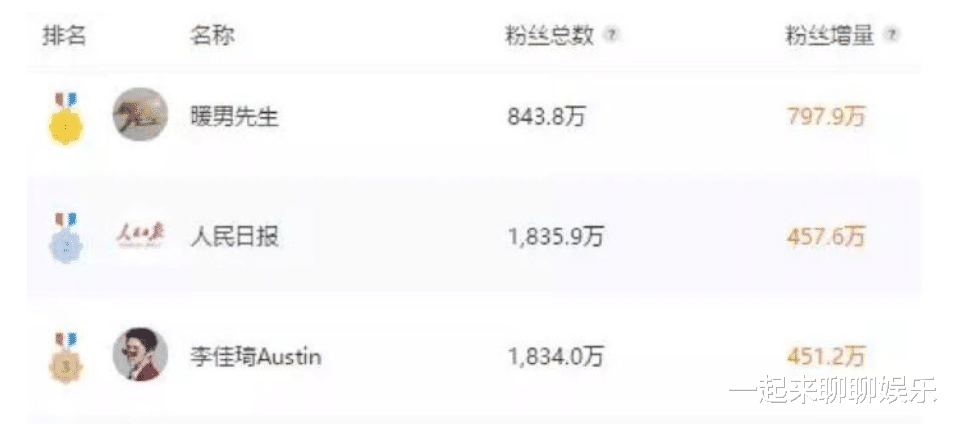Open the 暖男先生 account name

pyautogui.click(x=234, y=117)
